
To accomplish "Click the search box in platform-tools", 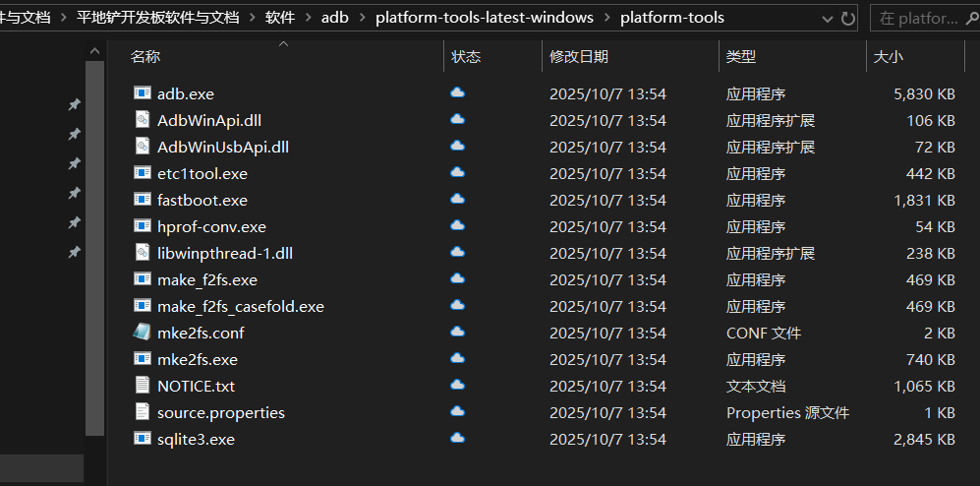I will (x=919, y=18).
